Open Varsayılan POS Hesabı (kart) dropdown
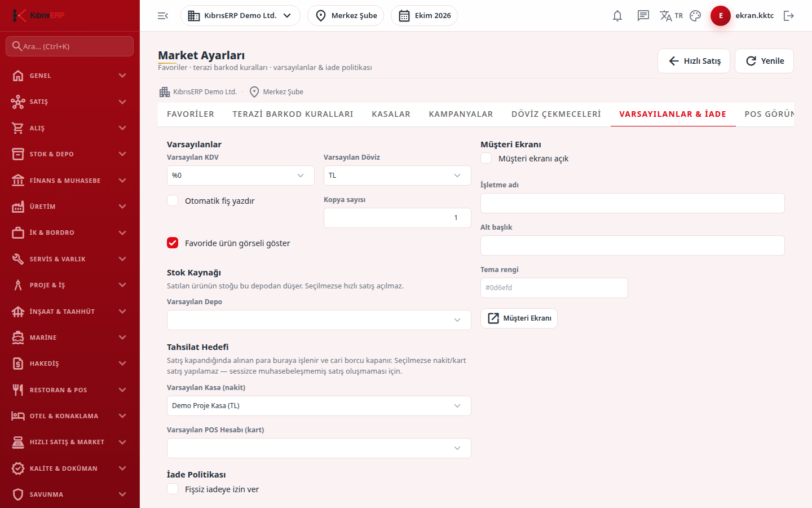The image size is (812, 508). 319,448
